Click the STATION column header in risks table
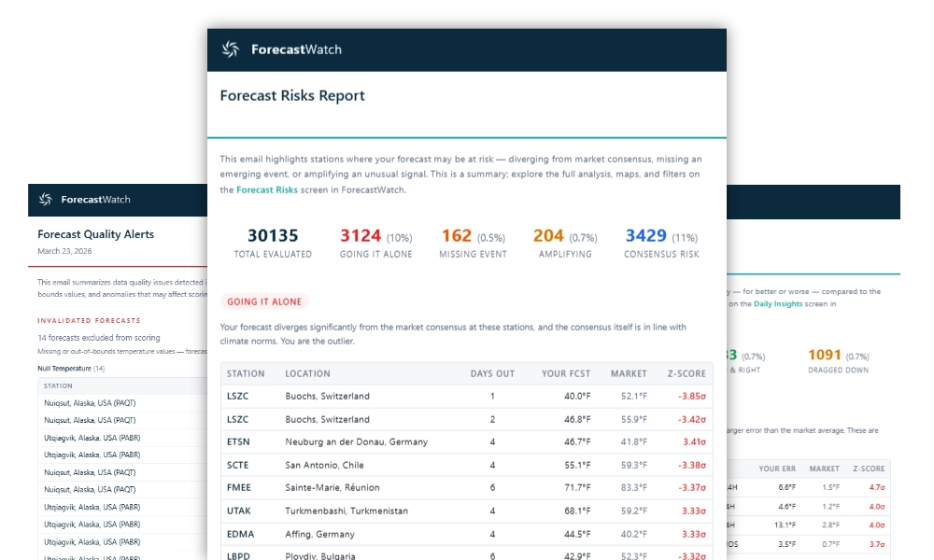 246,373
